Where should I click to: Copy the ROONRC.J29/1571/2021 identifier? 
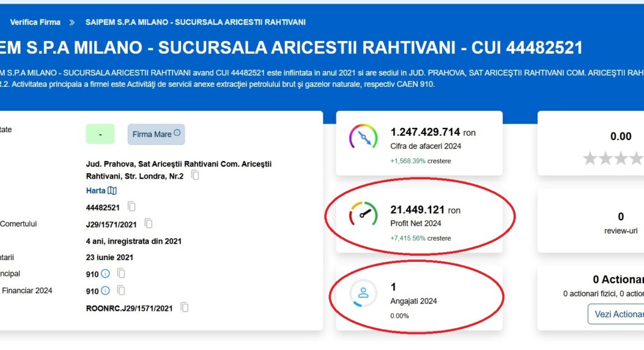(x=185, y=307)
